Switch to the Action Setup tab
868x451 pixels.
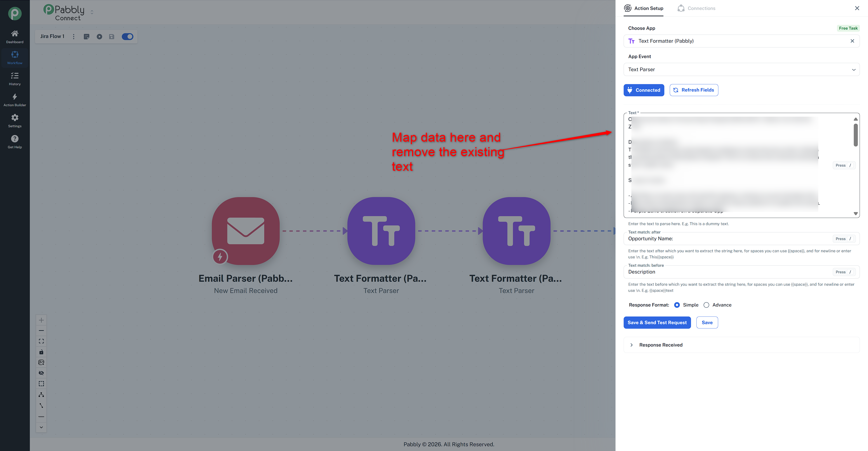pyautogui.click(x=644, y=8)
